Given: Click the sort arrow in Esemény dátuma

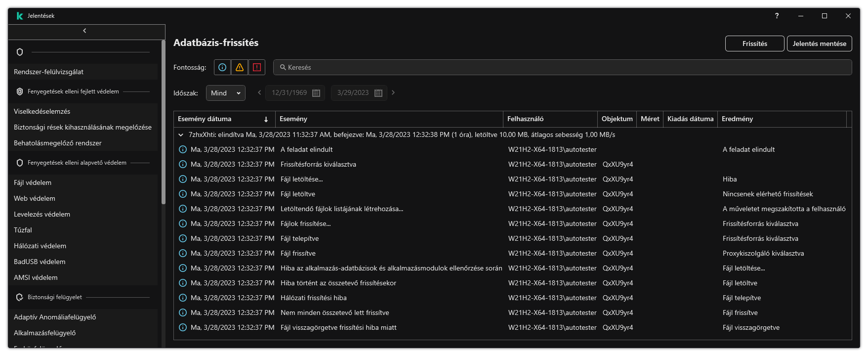Looking at the screenshot, I should (x=266, y=119).
